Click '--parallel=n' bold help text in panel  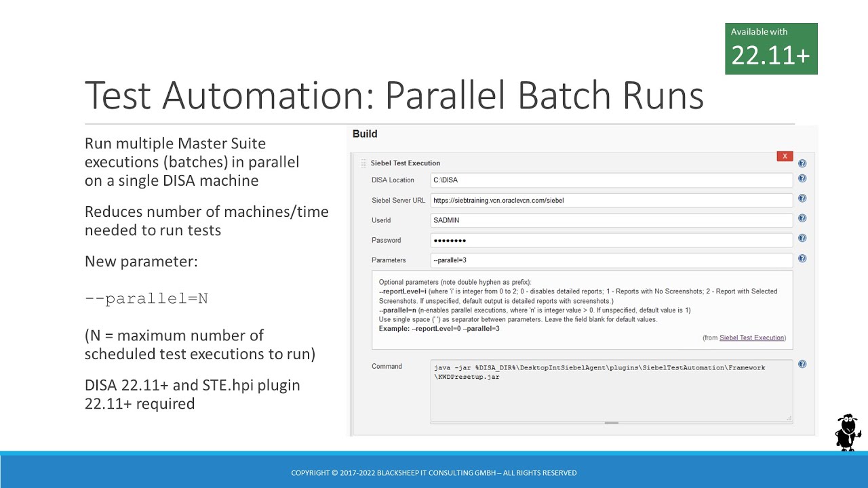pos(397,310)
